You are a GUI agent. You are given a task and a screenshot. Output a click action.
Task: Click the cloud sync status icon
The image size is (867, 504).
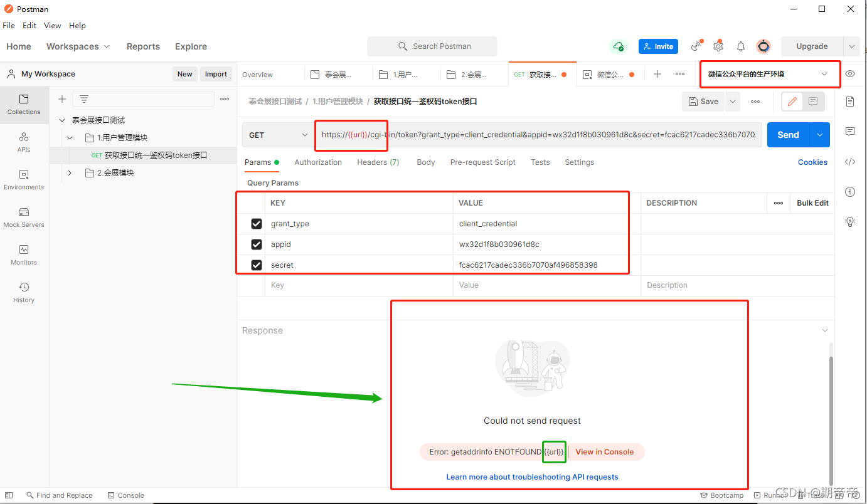tap(619, 46)
